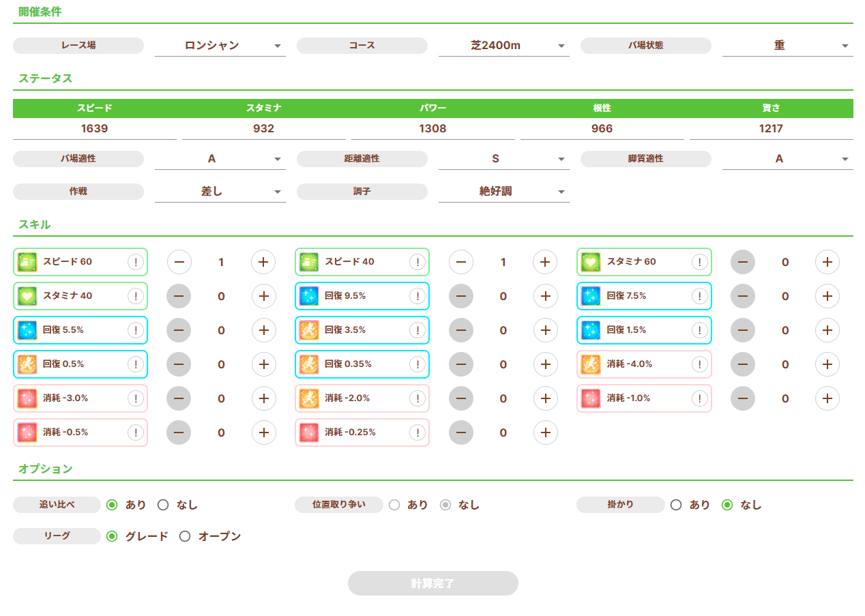
Task: Click the info icon for 消耗 -4.0%
Action: pos(699,364)
